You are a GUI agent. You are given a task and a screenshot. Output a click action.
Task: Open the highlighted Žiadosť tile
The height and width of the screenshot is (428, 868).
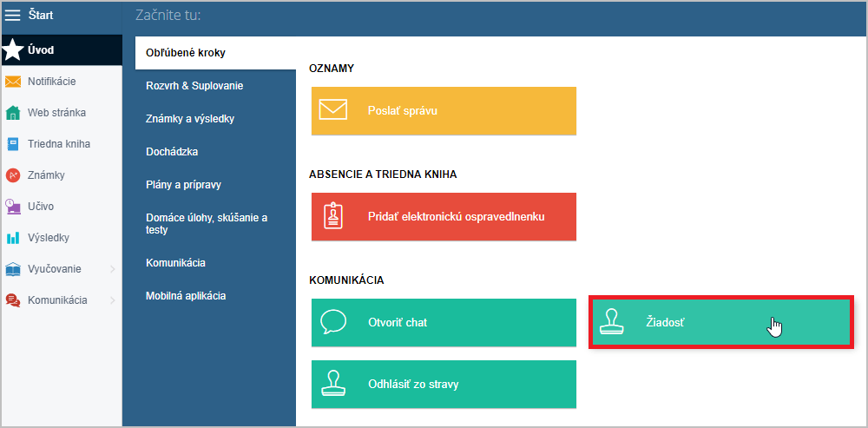tap(720, 322)
